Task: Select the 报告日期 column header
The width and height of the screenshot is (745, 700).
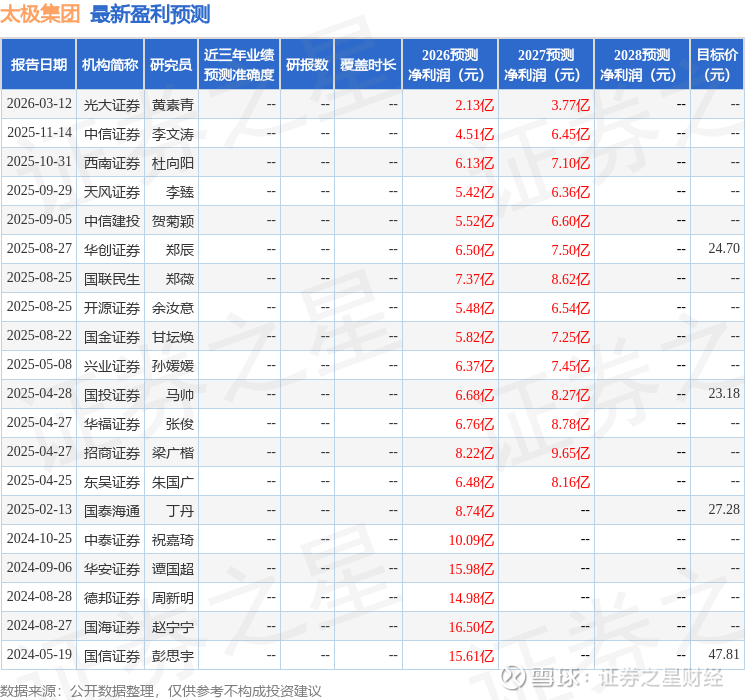Action: [38, 65]
